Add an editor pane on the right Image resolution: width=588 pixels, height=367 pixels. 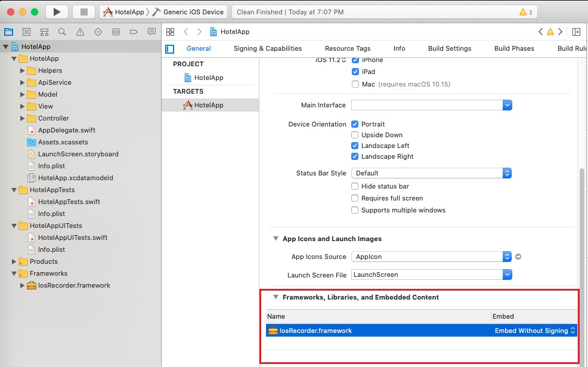(577, 32)
